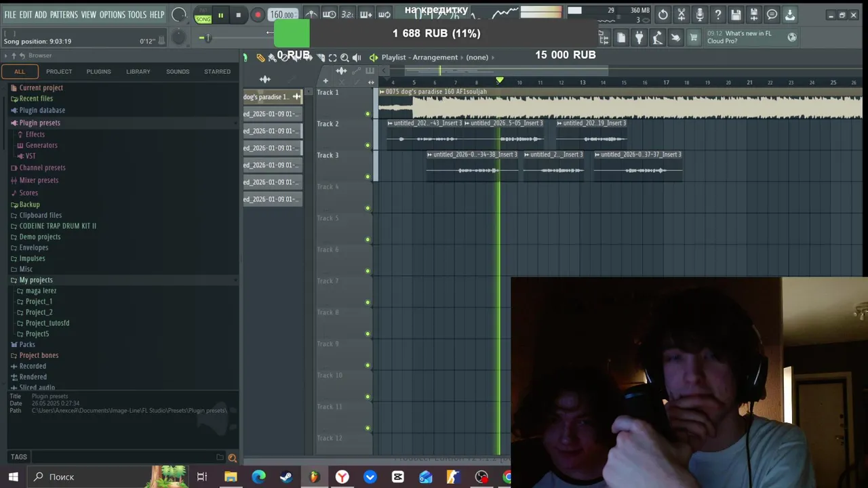This screenshot has height=488, width=868.
Task: Open the TOOLS menu
Action: (137, 14)
